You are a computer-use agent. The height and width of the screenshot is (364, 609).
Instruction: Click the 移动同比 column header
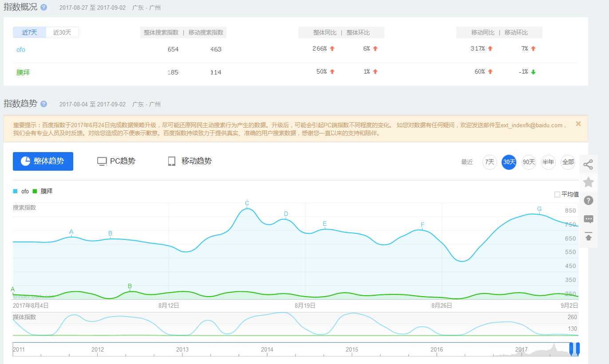(x=483, y=33)
